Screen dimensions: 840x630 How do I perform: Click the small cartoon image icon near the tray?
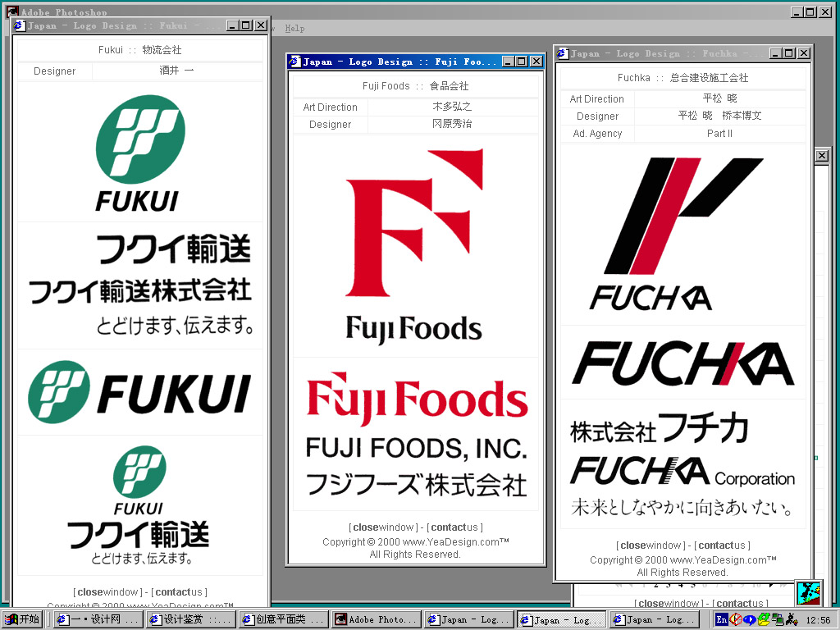808,593
